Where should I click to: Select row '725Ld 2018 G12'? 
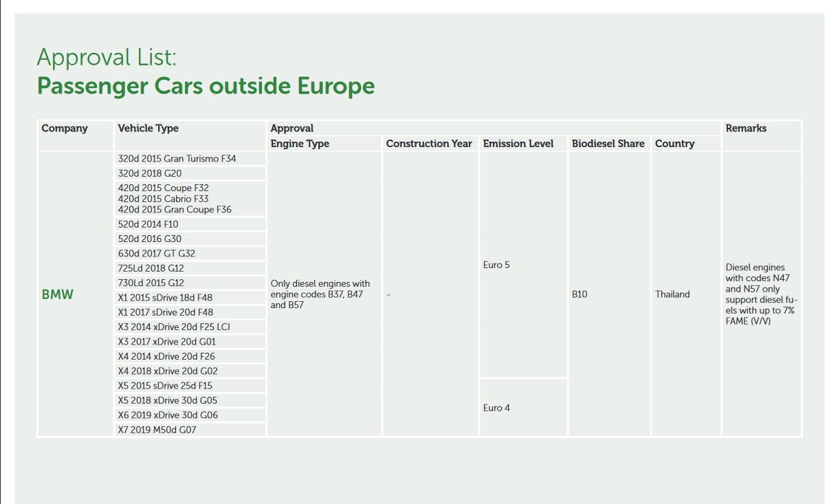[x=190, y=268]
